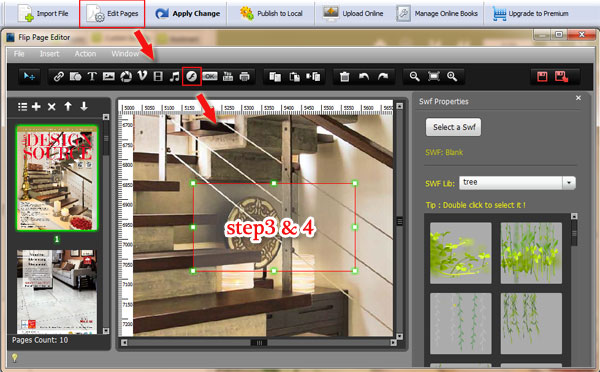This screenshot has width=600, height=372.
Task: Pick the Add Sound music note tool
Action: pos(174,77)
